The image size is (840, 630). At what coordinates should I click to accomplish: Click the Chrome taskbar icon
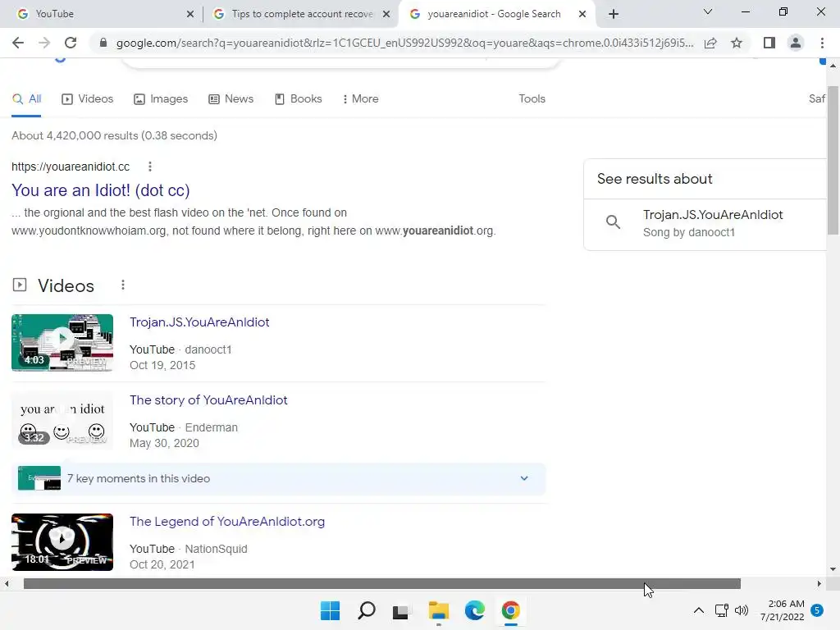(510, 610)
